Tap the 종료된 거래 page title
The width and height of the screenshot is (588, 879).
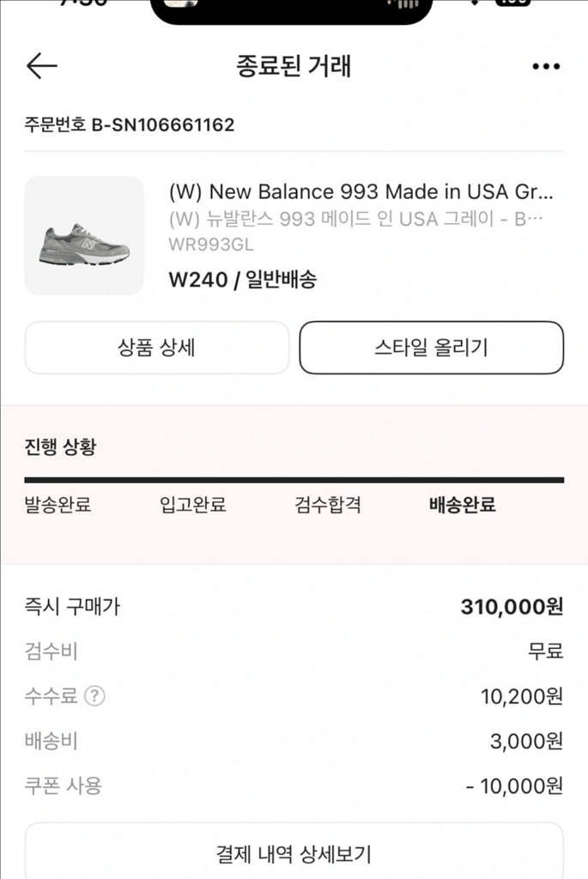(x=294, y=66)
